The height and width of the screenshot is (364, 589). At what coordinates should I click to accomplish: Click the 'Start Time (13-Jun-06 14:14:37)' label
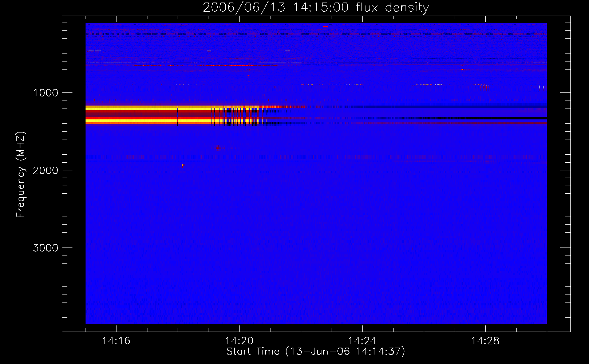(x=316, y=352)
